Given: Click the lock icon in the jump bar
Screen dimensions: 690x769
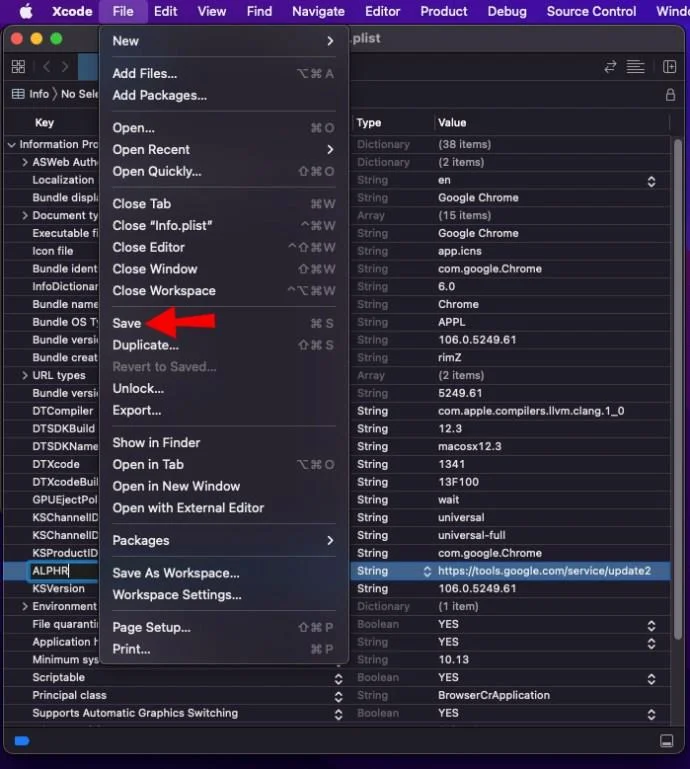Looking at the screenshot, I should (670, 95).
